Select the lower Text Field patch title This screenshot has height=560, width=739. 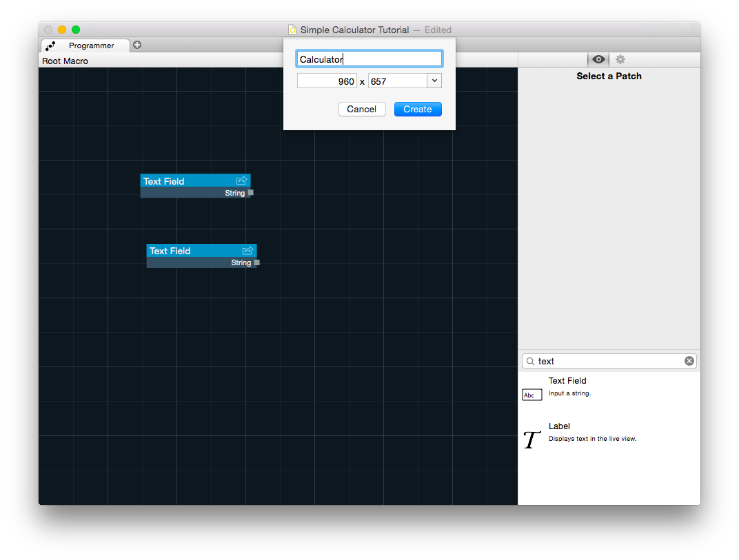point(170,251)
